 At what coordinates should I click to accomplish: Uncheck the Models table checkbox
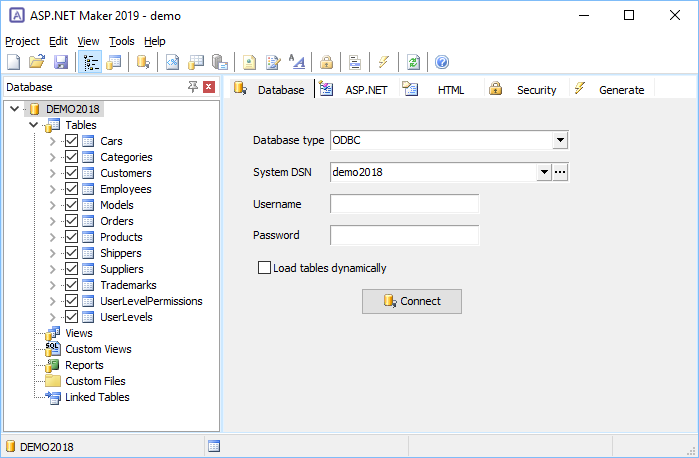click(71, 205)
